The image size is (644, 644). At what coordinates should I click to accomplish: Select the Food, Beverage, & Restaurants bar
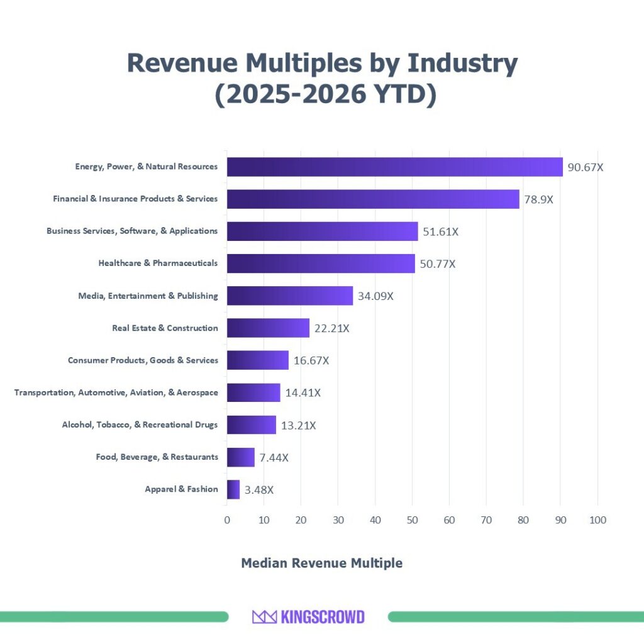[x=241, y=457]
